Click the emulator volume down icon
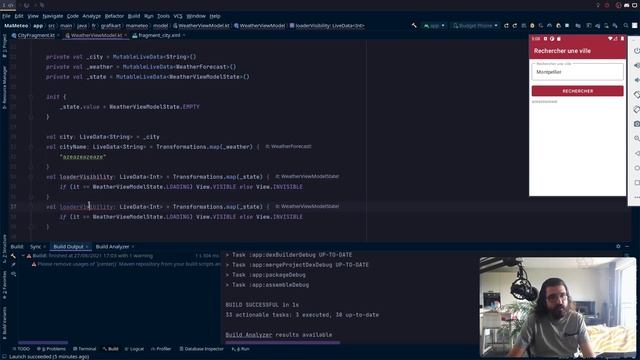The width and height of the screenshot is (640, 360). pyautogui.click(x=636, y=80)
